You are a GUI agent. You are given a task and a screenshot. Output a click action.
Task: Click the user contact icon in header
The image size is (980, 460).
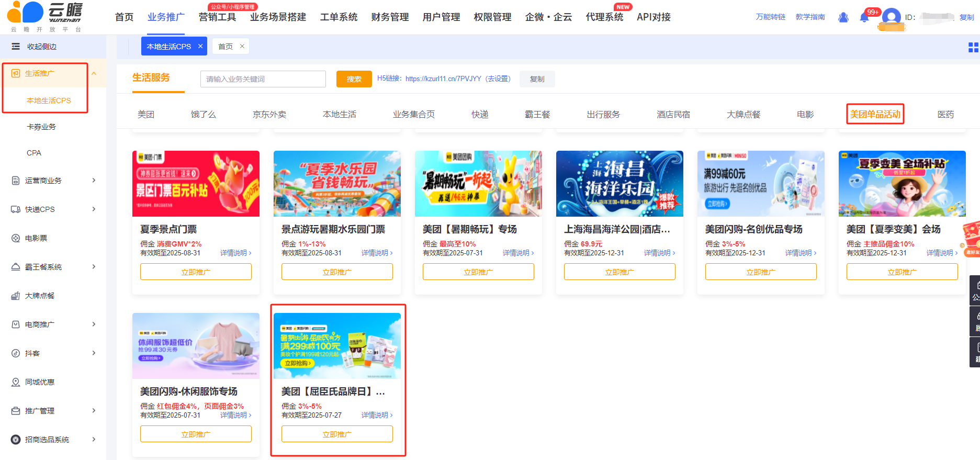click(843, 17)
